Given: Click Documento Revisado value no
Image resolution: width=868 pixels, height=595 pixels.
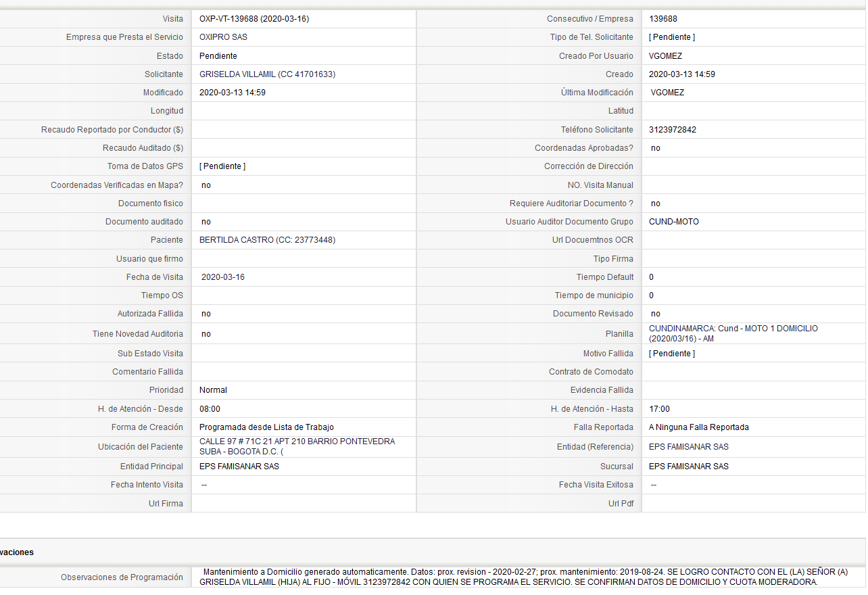Looking at the screenshot, I should 656,314.
